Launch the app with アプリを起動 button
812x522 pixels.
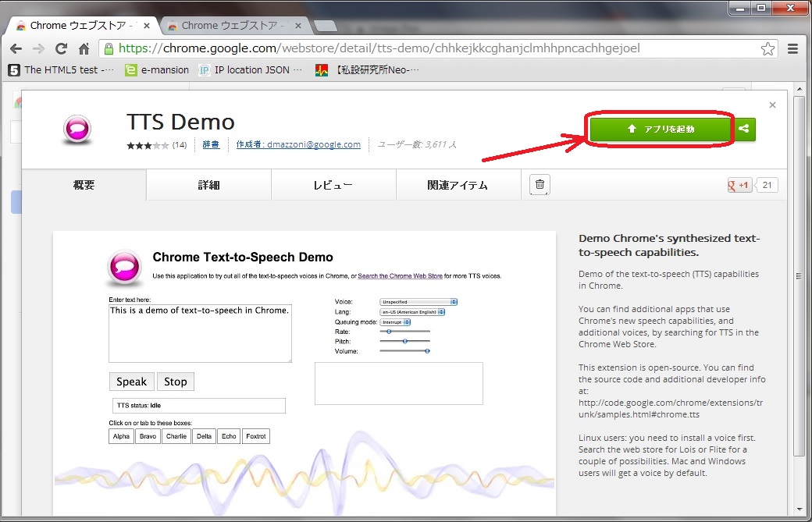click(x=661, y=129)
